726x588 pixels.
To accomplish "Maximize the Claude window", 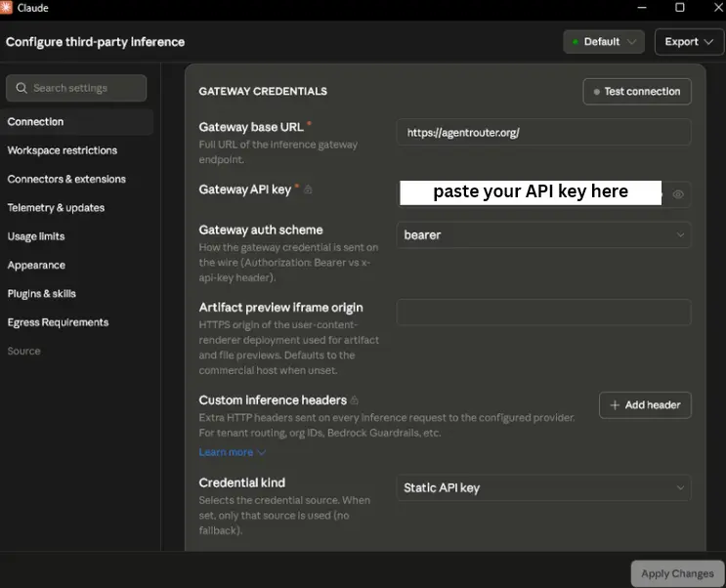I will tap(680, 8).
